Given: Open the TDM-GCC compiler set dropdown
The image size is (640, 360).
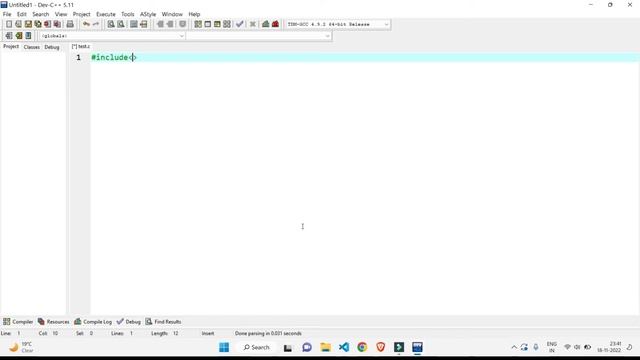Looking at the screenshot, I should [386, 24].
